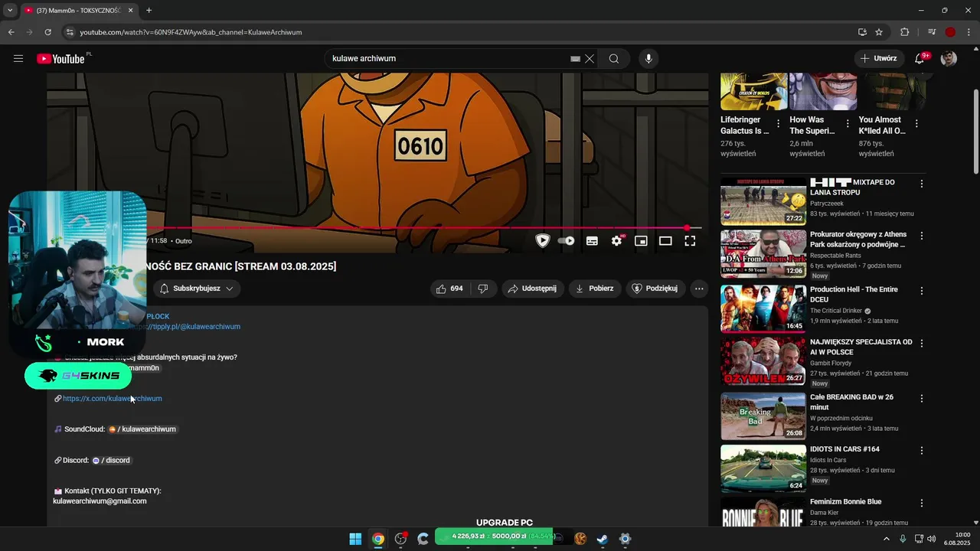
Task: Click the video title with STREAM 03.08.2025
Action: click(x=241, y=266)
